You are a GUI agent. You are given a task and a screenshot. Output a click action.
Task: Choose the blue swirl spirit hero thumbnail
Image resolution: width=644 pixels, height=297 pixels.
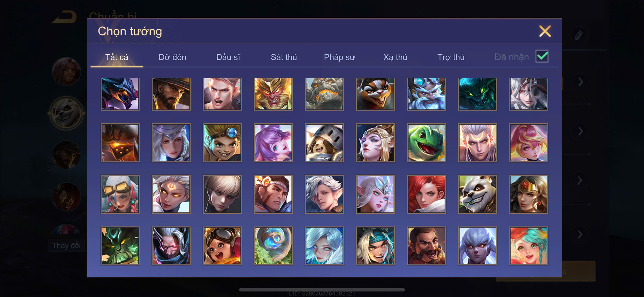pos(273,245)
